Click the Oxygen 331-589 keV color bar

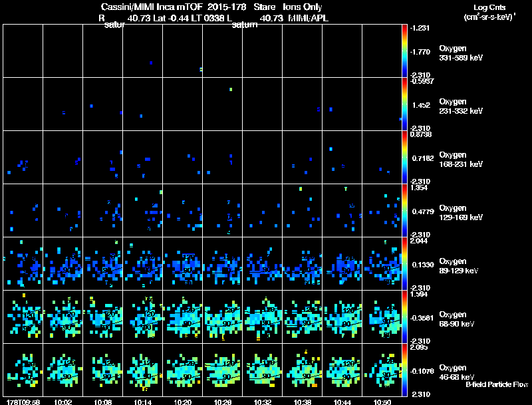point(404,51)
